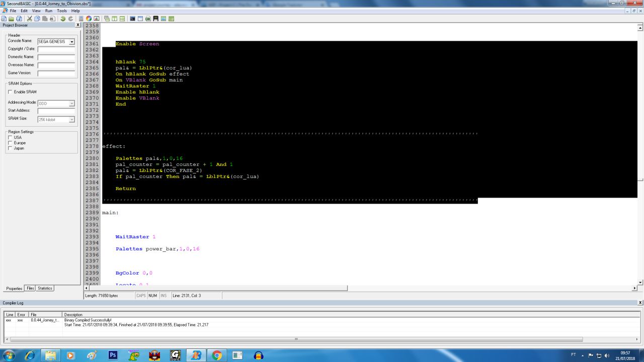Switch to the Statistics tab
Viewport: 644px width, 362px height.
(45, 288)
